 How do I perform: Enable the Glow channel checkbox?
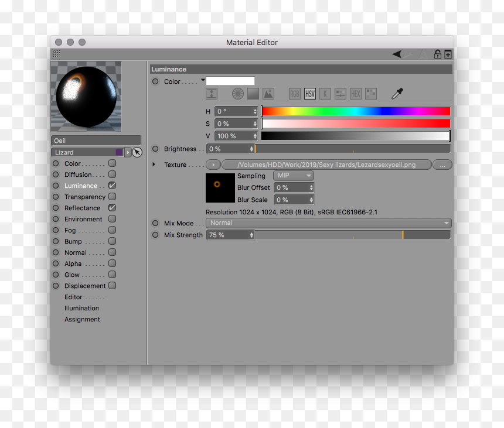[112, 275]
